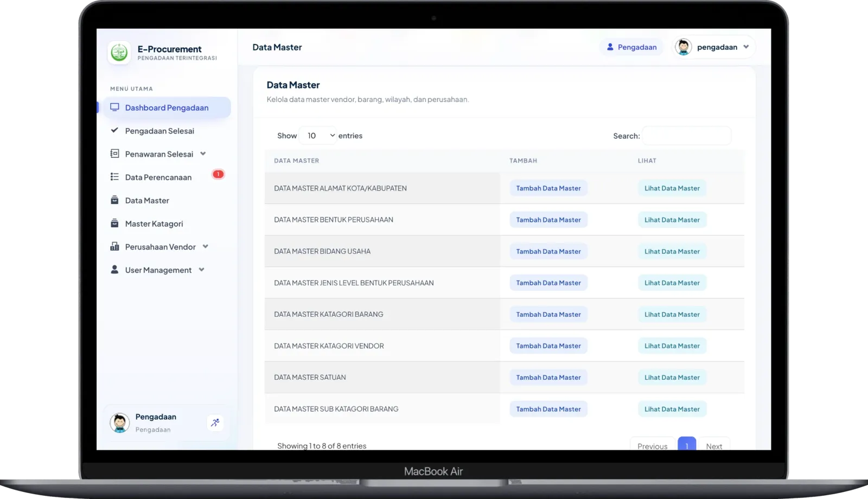Image resolution: width=868 pixels, height=499 pixels.
Task: Click the monitor icon beside Dashboard Pengadaan
Action: (x=114, y=107)
